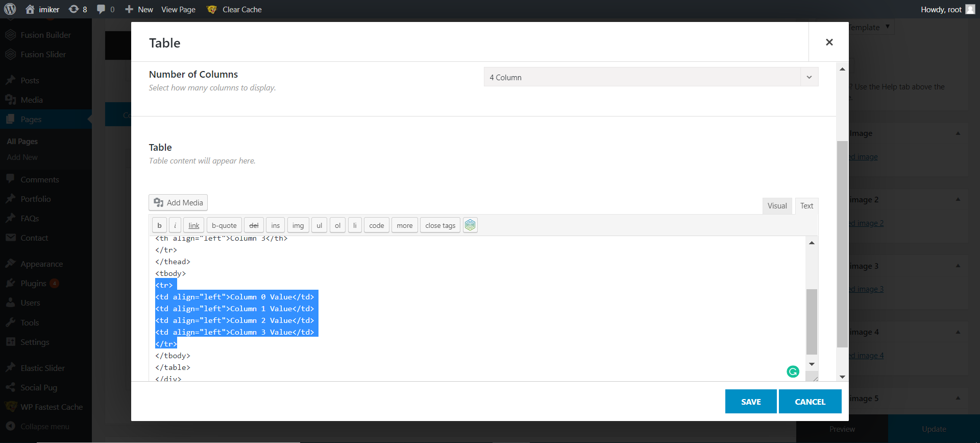This screenshot has width=980, height=443.
Task: Click the code editor scrollbar thumb
Action: tap(812, 321)
